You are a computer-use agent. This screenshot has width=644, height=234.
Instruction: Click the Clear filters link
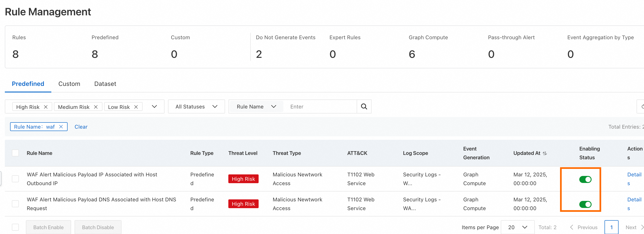tap(81, 127)
